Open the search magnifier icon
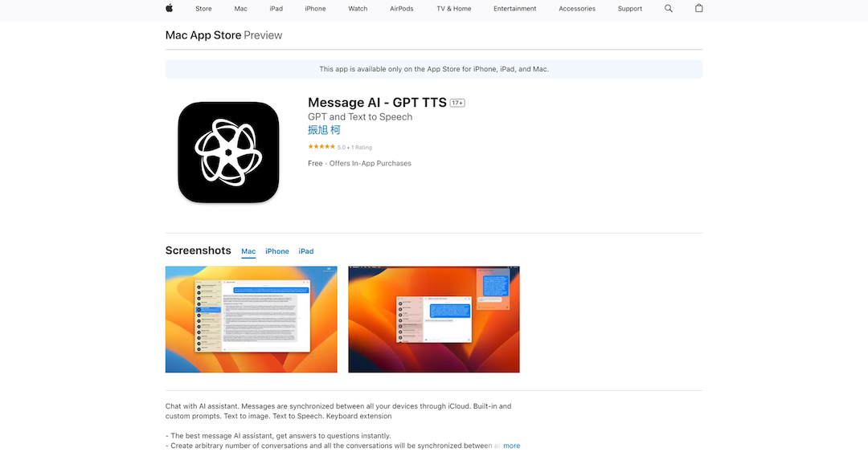The width and height of the screenshot is (868, 452). [x=668, y=8]
